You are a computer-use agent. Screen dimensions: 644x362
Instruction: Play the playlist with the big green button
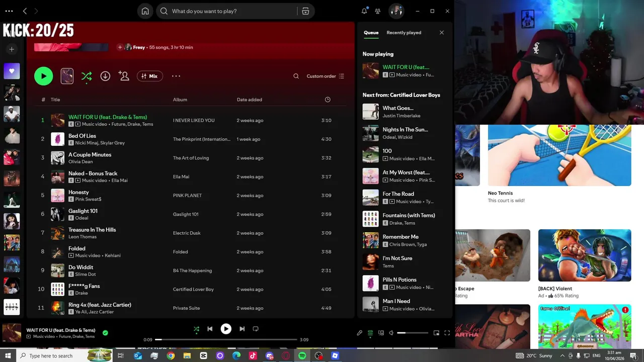43,76
